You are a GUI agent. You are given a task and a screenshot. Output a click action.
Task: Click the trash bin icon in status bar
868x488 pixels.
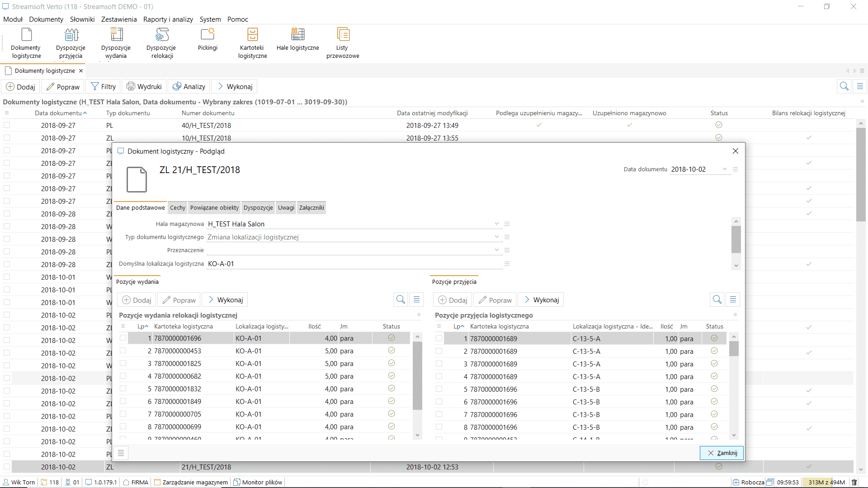point(855,482)
